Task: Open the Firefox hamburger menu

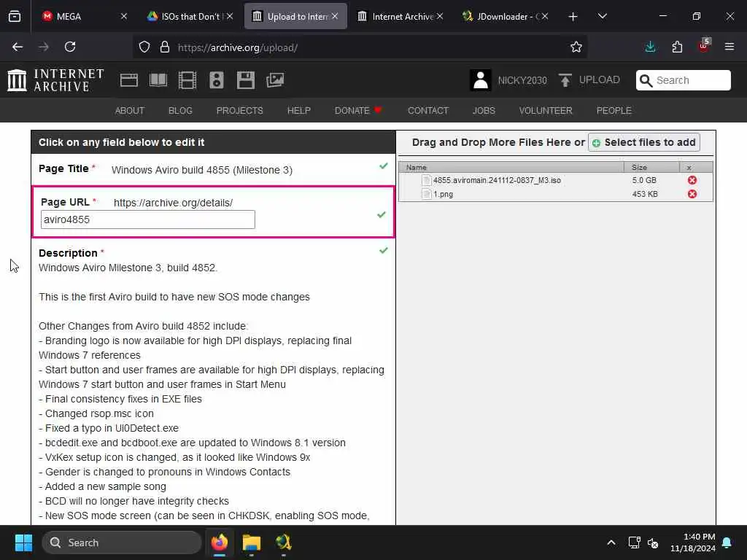Action: (x=729, y=47)
